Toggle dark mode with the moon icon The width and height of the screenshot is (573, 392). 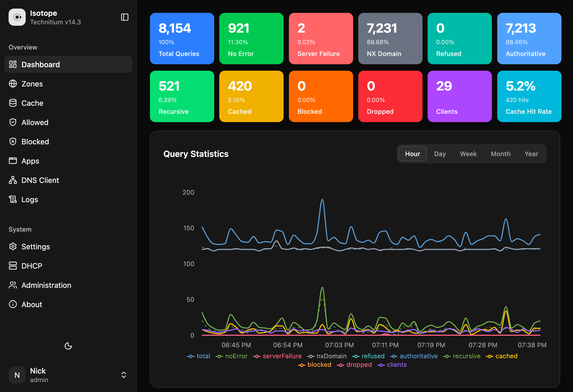tap(68, 346)
